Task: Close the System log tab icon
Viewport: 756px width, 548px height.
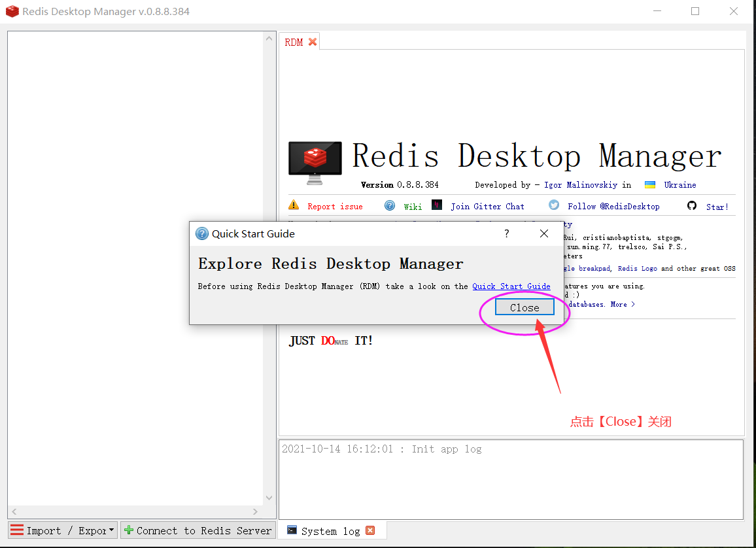Action: [x=370, y=530]
